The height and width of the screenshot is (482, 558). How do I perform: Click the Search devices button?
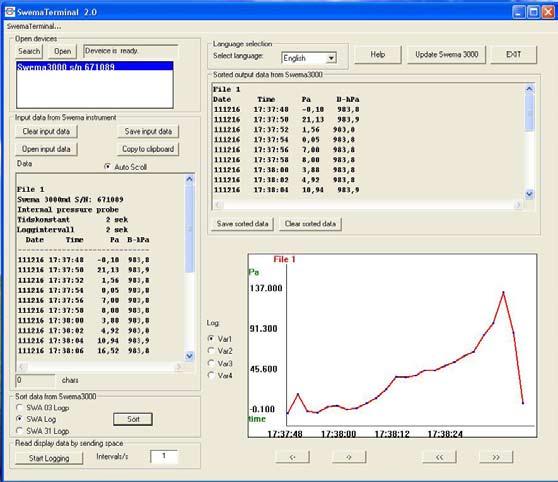coord(29,51)
